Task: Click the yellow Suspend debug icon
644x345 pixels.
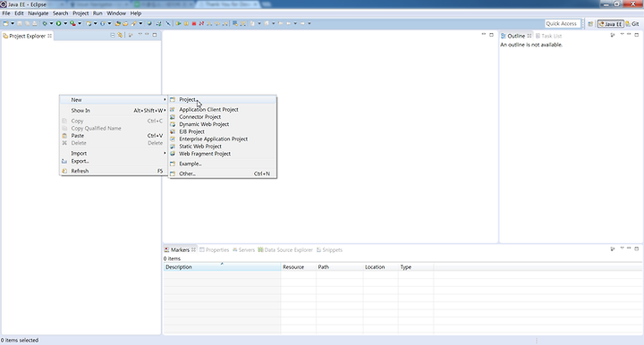Action: coord(186,23)
